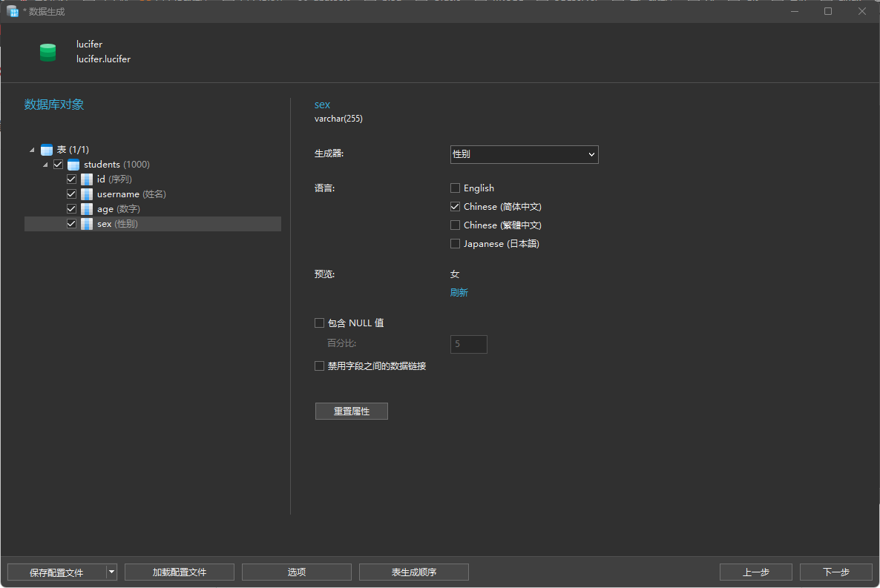
Task: Click the 重置属性 button
Action: click(x=351, y=412)
